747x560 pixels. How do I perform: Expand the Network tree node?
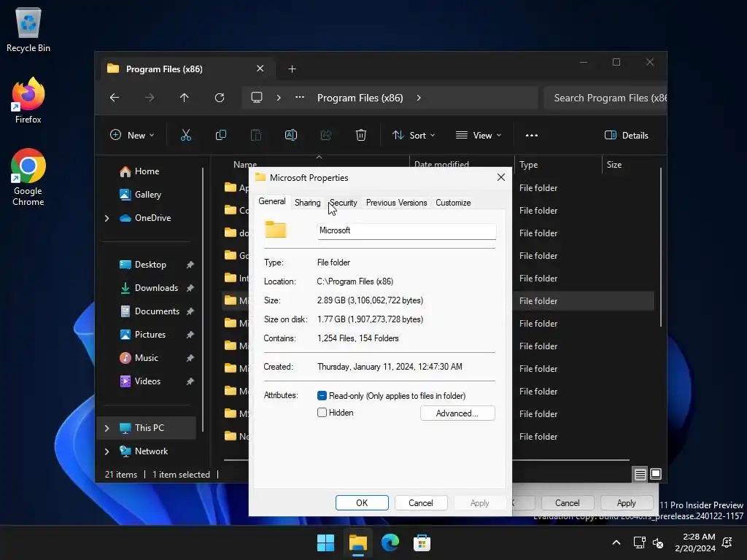107,451
